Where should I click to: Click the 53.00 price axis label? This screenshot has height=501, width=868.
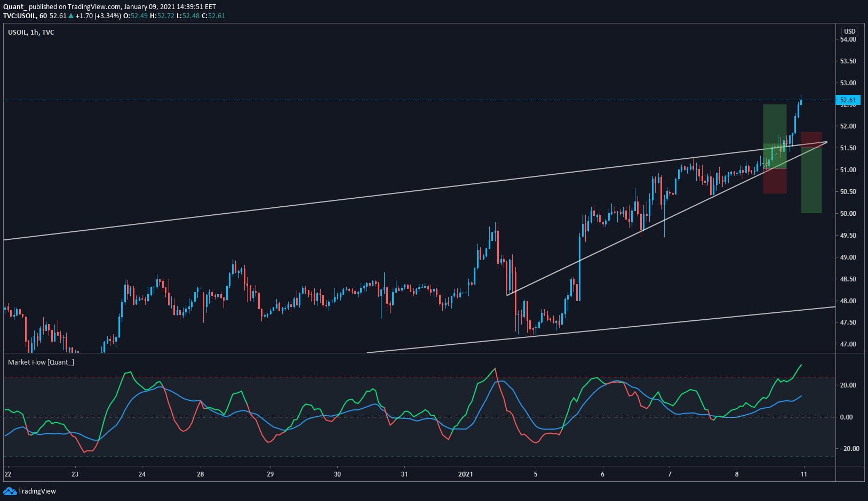coord(848,83)
